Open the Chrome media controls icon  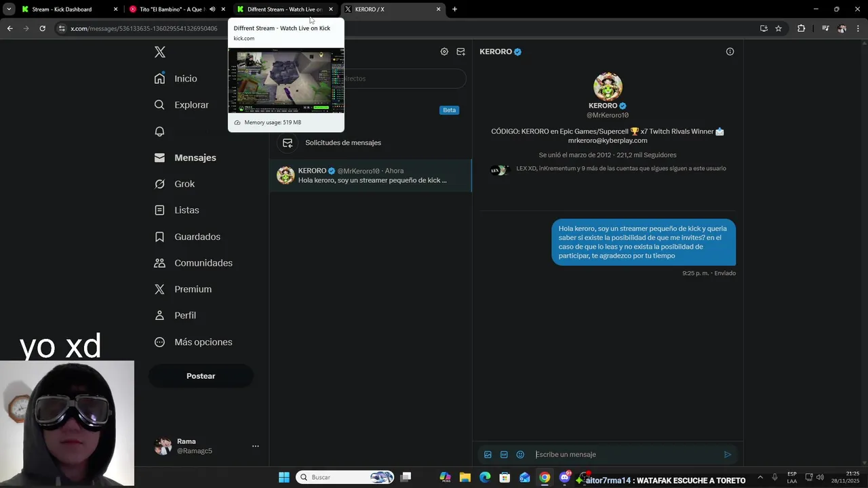825,28
